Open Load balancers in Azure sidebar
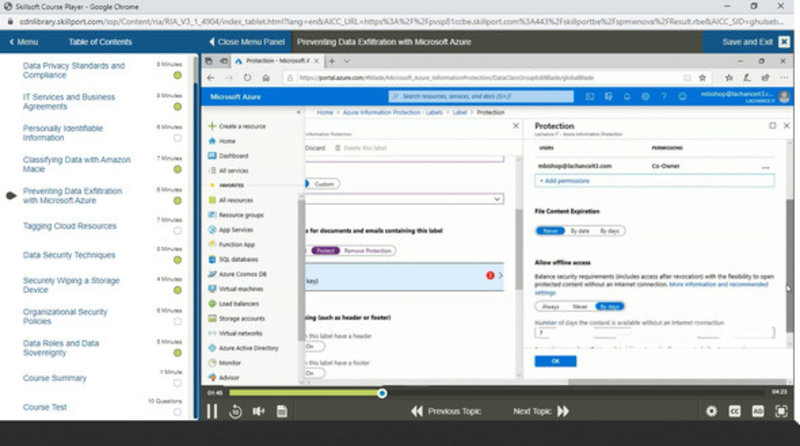 pyautogui.click(x=234, y=304)
